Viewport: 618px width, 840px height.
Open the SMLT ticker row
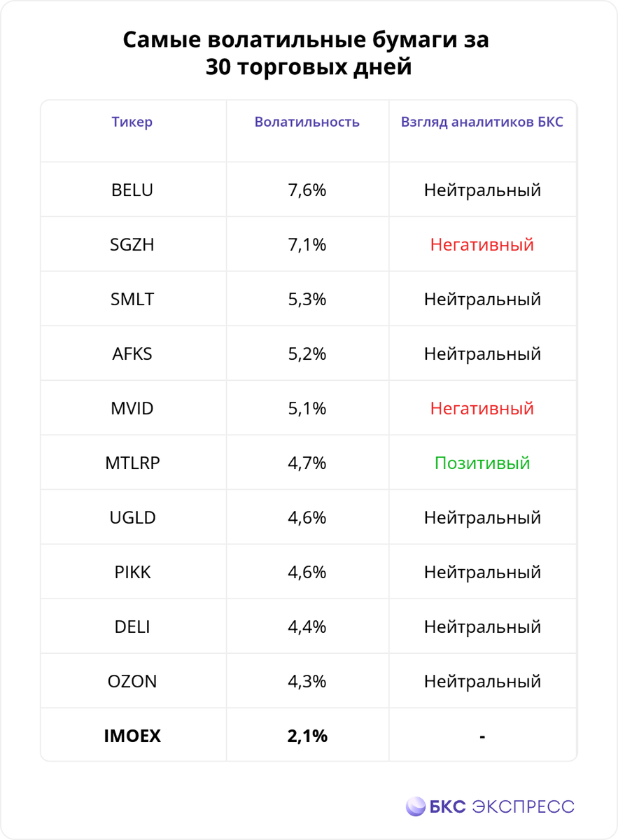(132, 299)
